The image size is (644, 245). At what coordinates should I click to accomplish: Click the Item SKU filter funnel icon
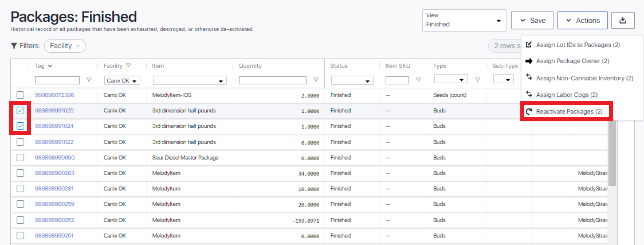(x=418, y=80)
